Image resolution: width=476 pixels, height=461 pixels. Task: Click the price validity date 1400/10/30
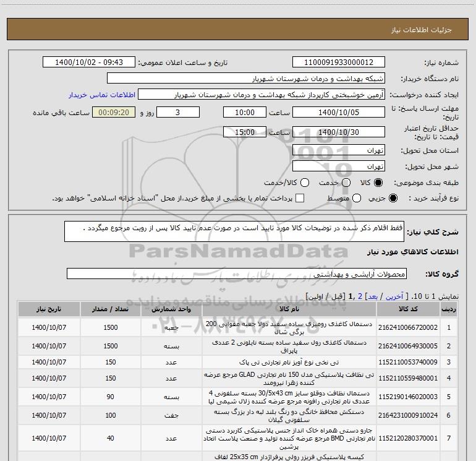339,132
